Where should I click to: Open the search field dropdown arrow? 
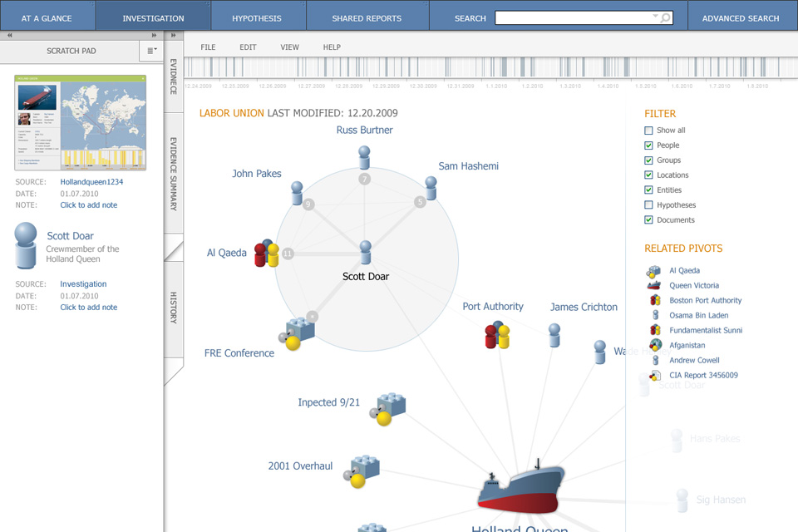click(x=655, y=17)
